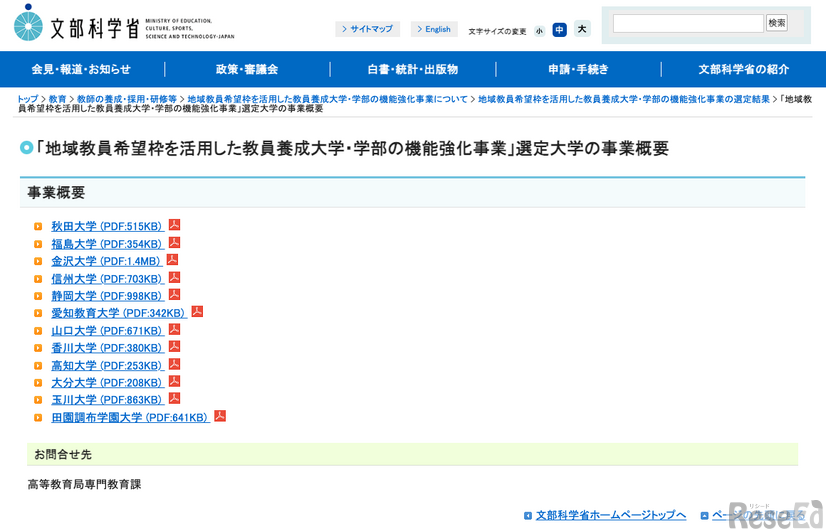The image size is (826, 531).
Task: Open the PDF icon next to 愛知教育大学
Action: pos(197,312)
